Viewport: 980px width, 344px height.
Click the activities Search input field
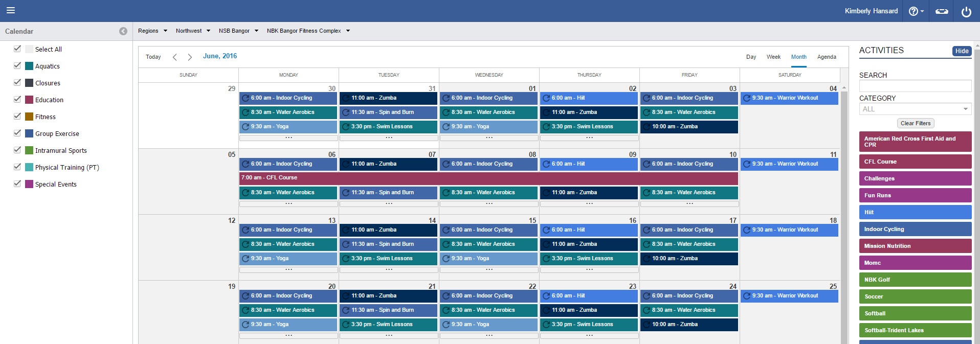(915, 86)
